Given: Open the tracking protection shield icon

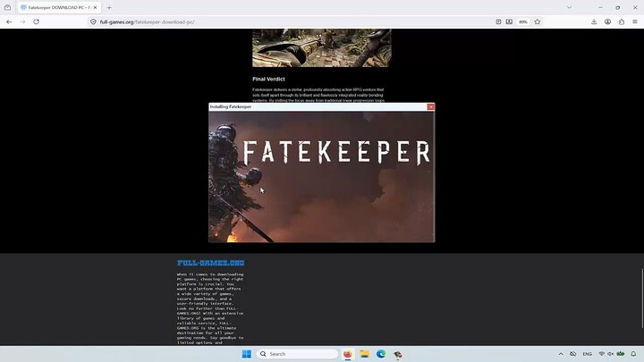Looking at the screenshot, I should click(x=93, y=21).
